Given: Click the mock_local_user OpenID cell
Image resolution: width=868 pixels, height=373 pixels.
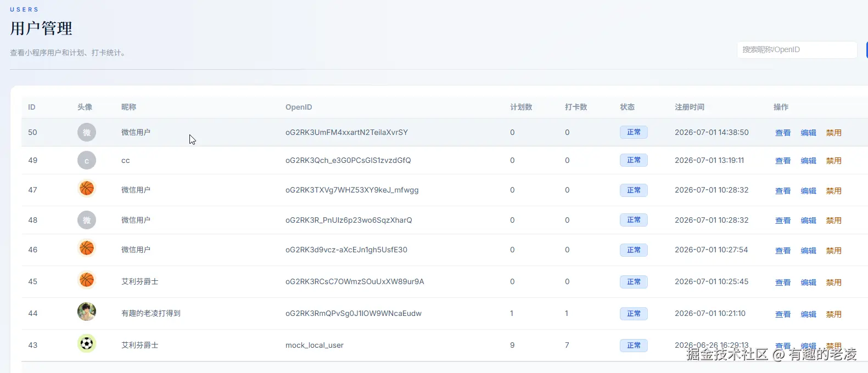Looking at the screenshot, I should [315, 345].
